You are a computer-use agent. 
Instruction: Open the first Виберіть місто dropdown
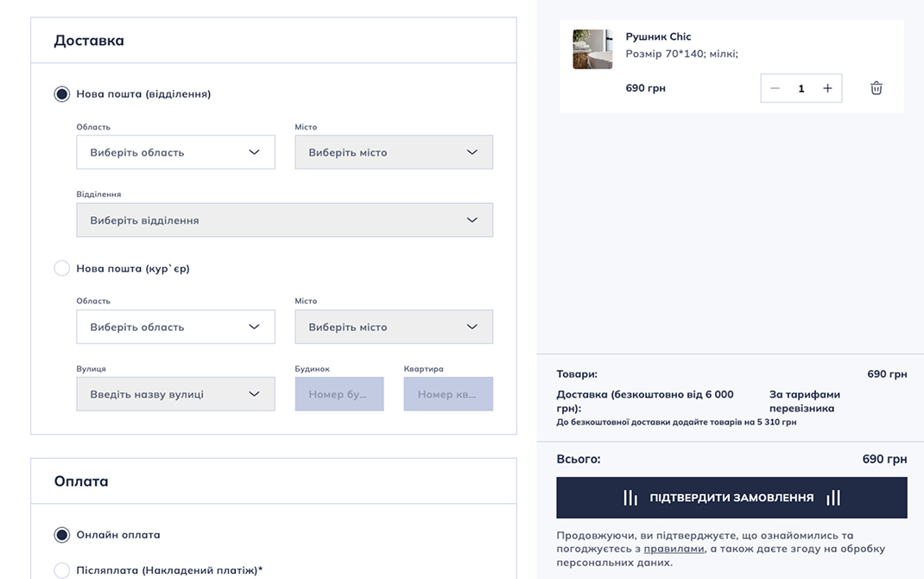[394, 152]
